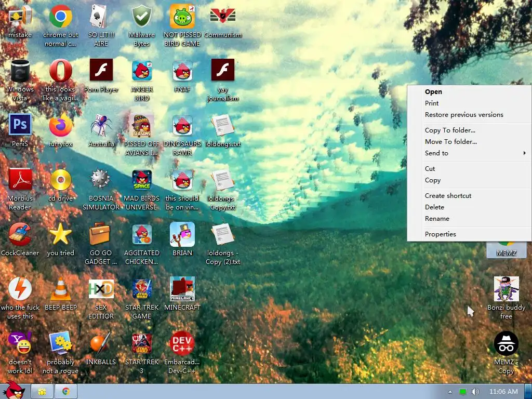Select the 'Windows Vista' recycle bin icon
Screen dimensions: 532x399
click(x=20, y=80)
